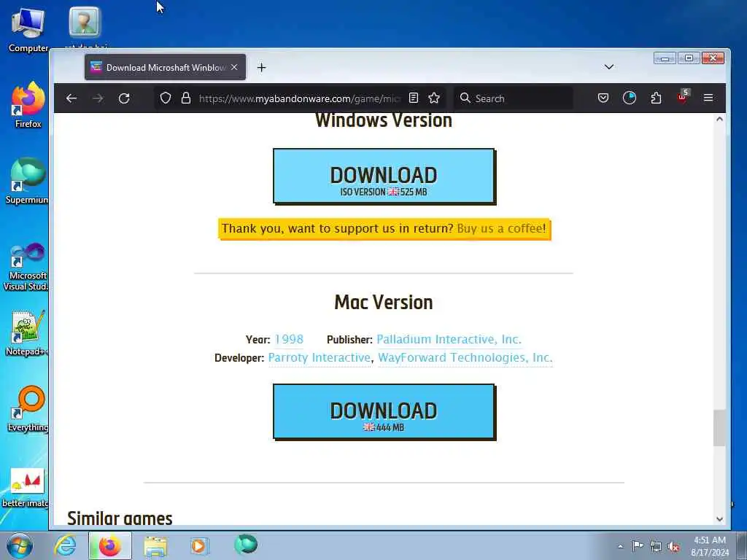Open Save to Pocket icon
The width and height of the screenshot is (747, 560).
point(603,98)
